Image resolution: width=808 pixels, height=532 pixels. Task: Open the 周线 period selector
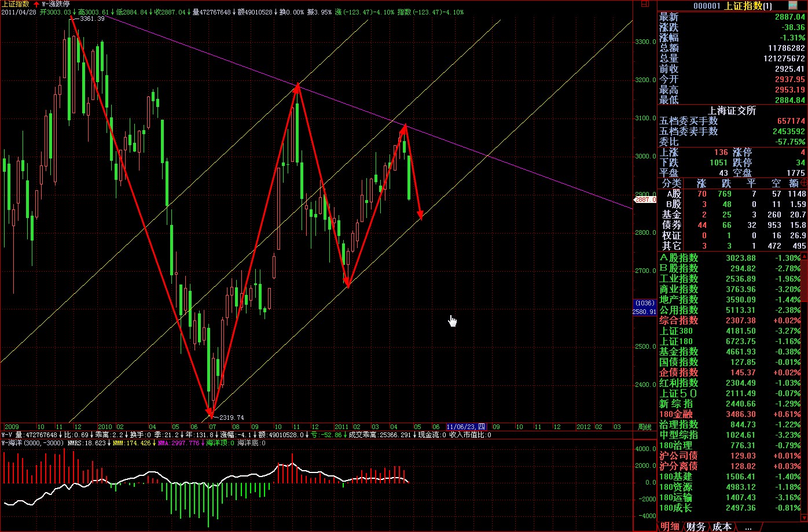click(x=644, y=427)
